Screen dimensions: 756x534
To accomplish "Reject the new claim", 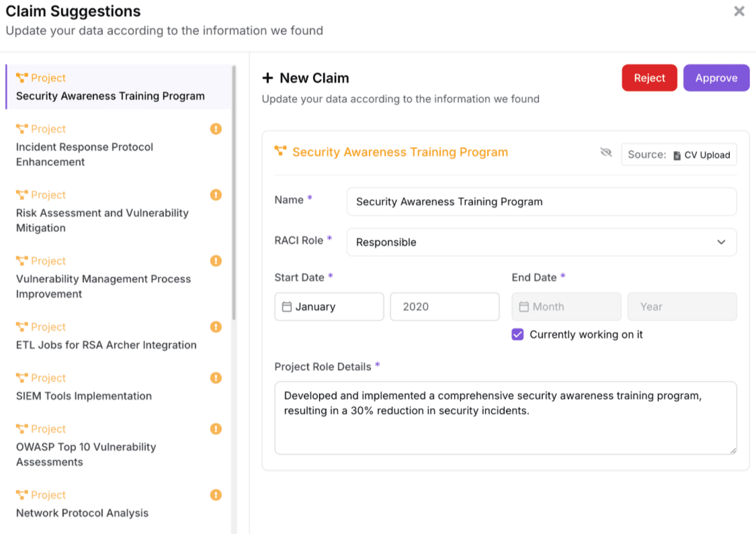I will [x=649, y=77].
